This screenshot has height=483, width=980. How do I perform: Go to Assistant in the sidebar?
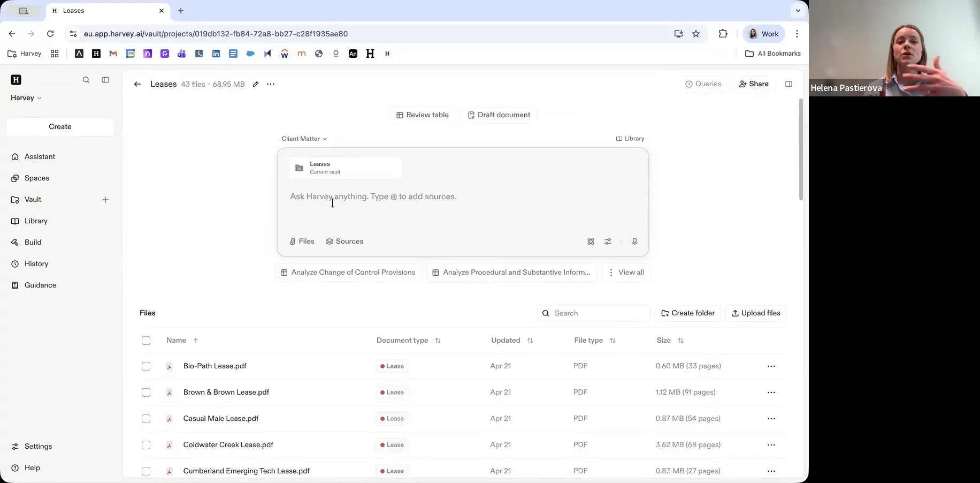coord(40,157)
